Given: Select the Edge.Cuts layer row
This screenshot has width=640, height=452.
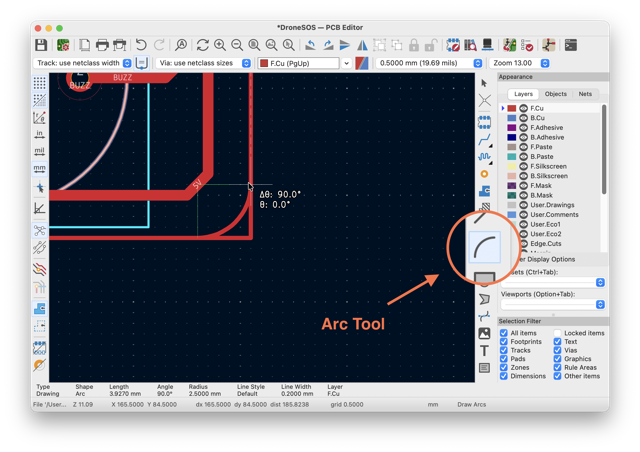Looking at the screenshot, I should coord(551,244).
